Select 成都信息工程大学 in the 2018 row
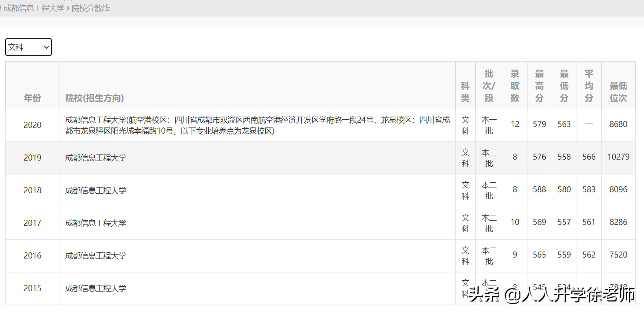The width and height of the screenshot is (644, 312). [96, 190]
